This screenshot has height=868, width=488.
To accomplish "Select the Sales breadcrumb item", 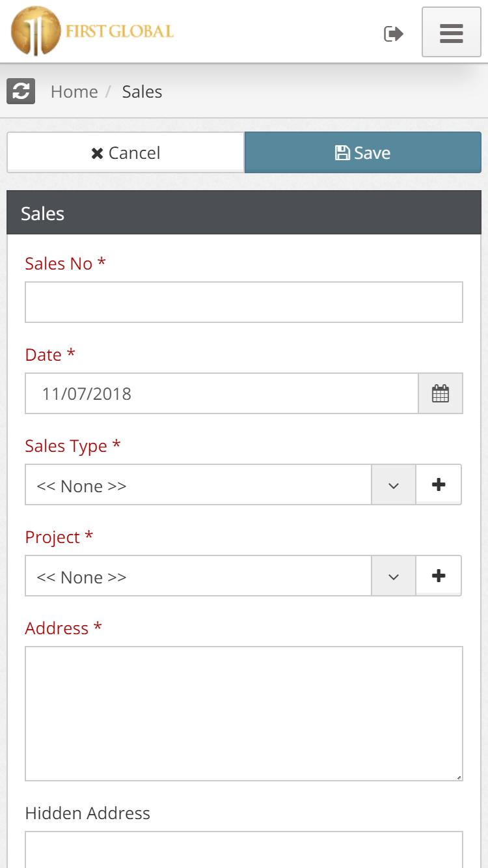I will point(142,92).
